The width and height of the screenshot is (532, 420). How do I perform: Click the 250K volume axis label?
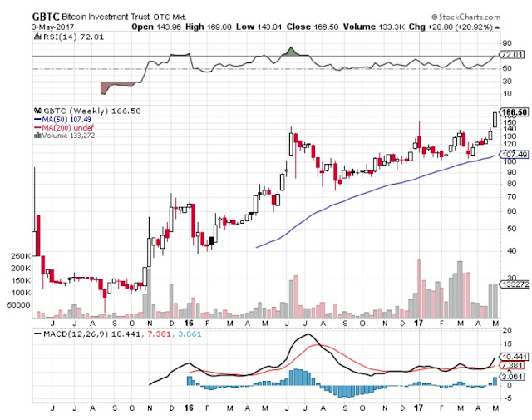coord(21,256)
